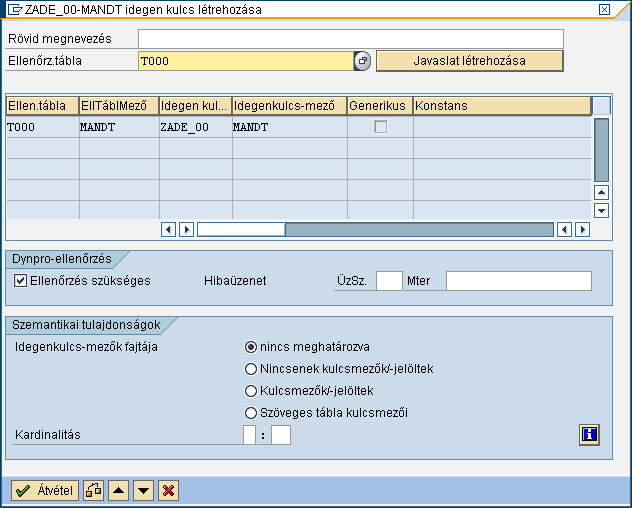Click the Konstans cell in T000 row
The height and width of the screenshot is (508, 632).
[x=502, y=127]
